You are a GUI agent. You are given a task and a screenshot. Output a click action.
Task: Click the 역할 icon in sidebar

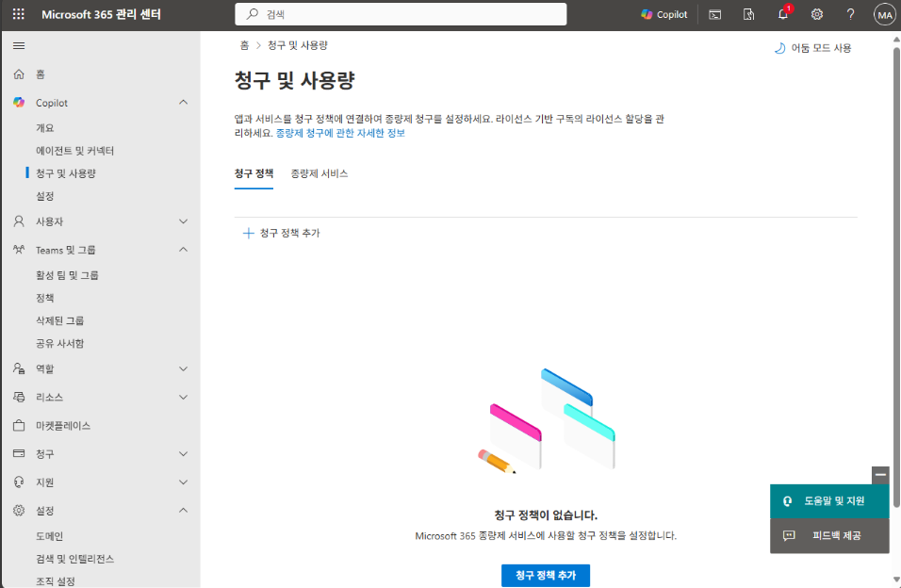click(x=19, y=368)
